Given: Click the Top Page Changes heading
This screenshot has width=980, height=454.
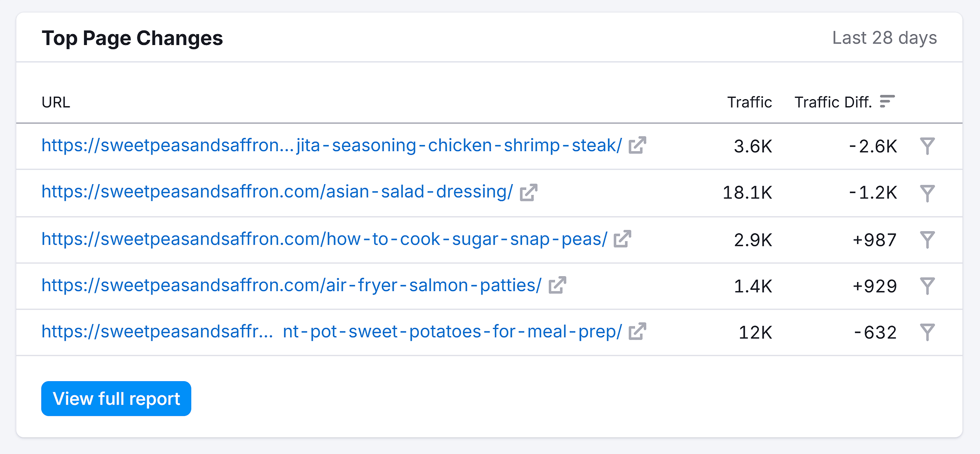Looking at the screenshot, I should 132,38.
